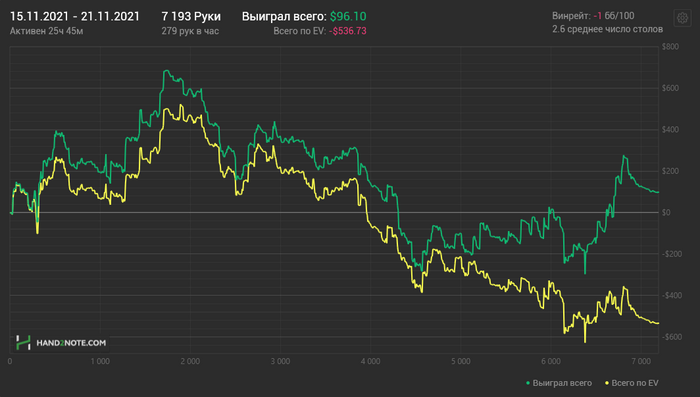Toggle the 'Выиграл всего' legend label
700x397 pixels.
(562, 383)
